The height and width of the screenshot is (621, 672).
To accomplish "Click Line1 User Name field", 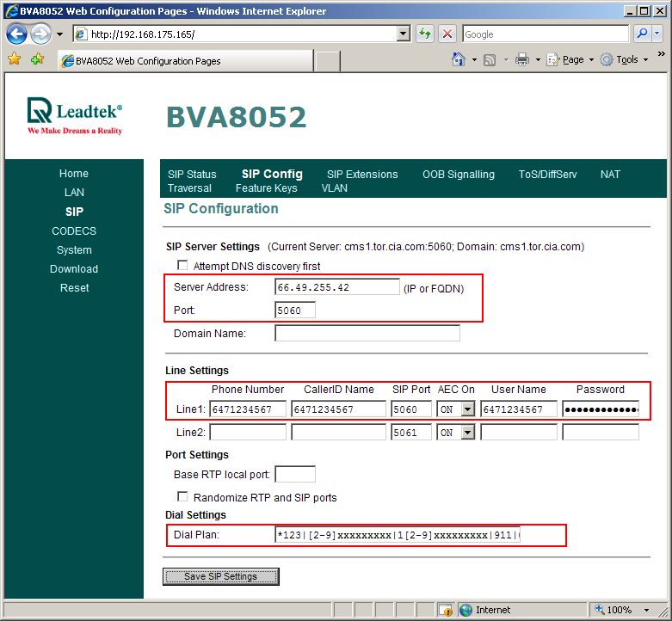I will click(519, 409).
